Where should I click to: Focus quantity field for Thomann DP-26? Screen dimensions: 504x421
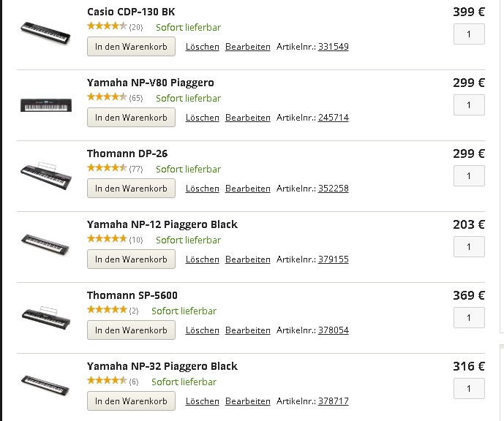[x=469, y=175]
